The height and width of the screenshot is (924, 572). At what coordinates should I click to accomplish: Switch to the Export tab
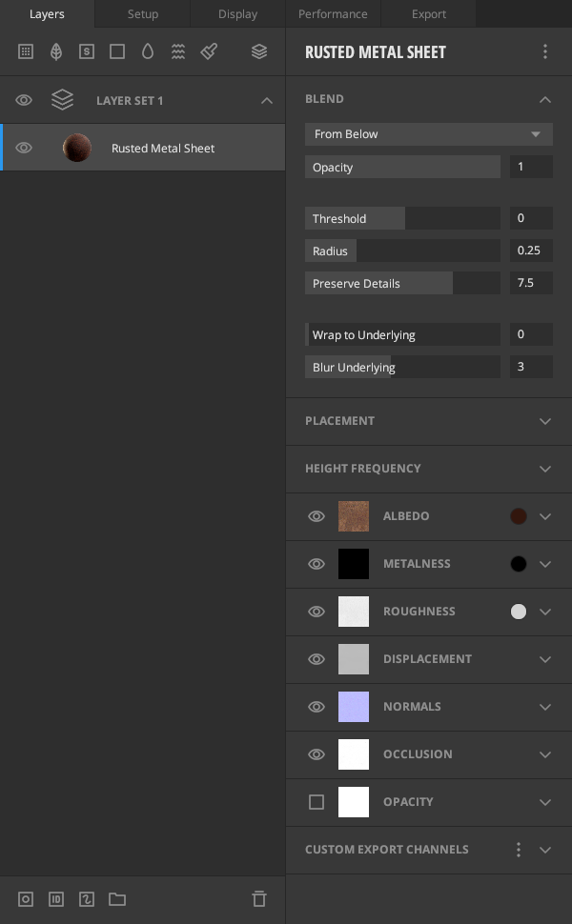pyautogui.click(x=428, y=13)
